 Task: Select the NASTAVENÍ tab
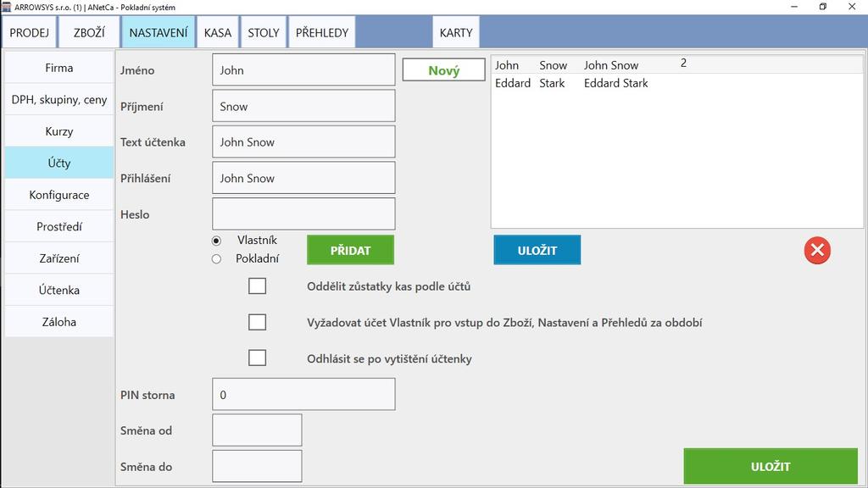pos(159,33)
